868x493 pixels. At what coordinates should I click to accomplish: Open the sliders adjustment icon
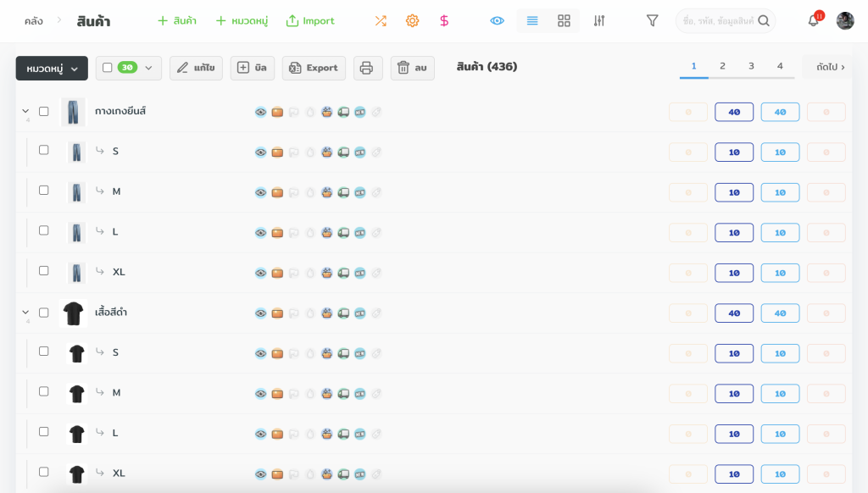599,20
